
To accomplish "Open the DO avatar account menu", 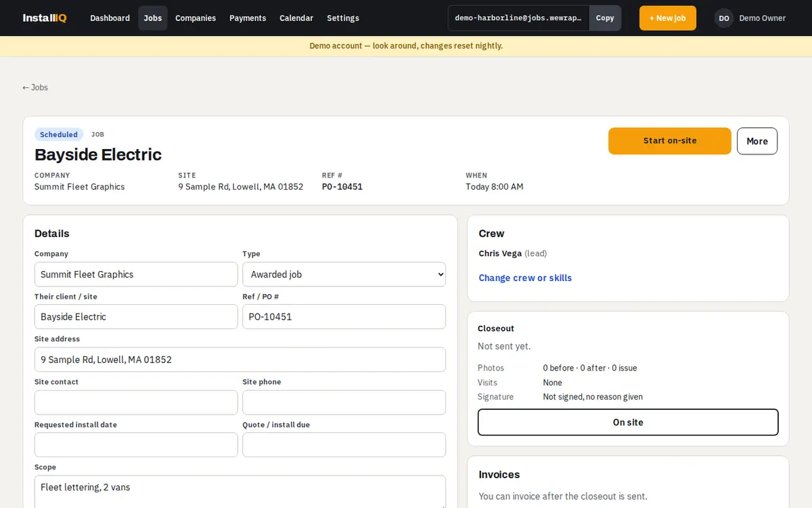I will click(x=724, y=18).
